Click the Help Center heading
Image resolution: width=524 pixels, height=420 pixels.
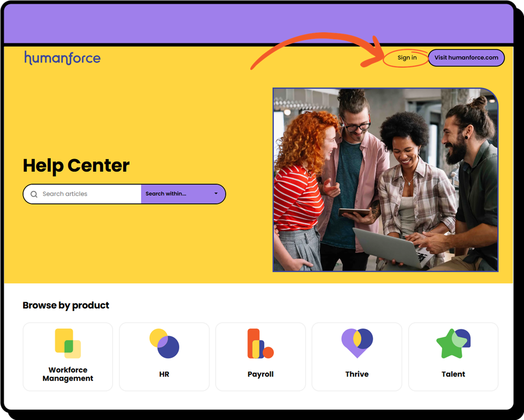[x=76, y=166]
